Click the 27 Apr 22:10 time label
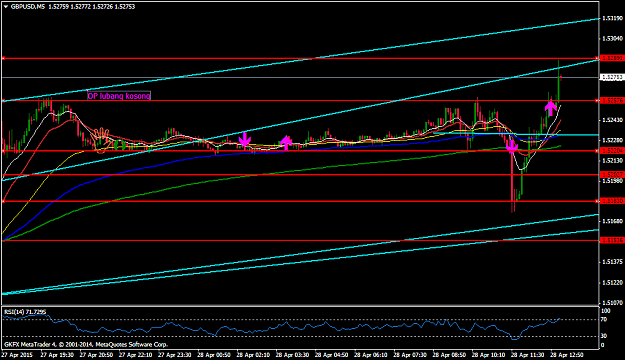625x360 pixels. [x=136, y=354]
